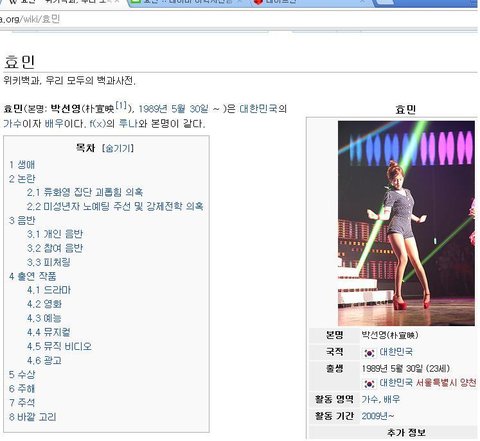Click the South Korea flag in the 국적 row
This screenshot has height=441, width=480.
(x=369, y=352)
